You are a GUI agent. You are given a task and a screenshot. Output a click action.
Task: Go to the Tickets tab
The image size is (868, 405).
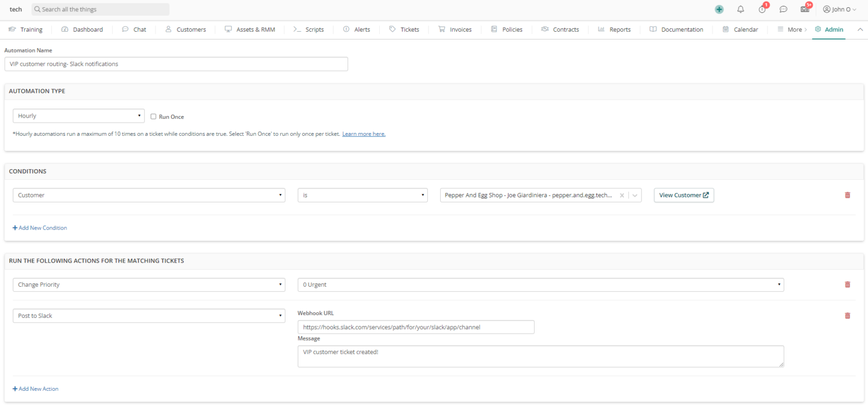pyautogui.click(x=404, y=29)
